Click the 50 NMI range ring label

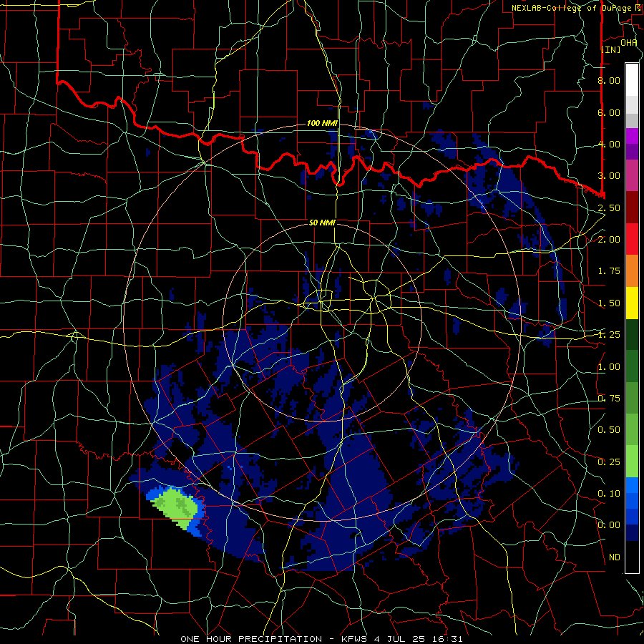(x=322, y=223)
